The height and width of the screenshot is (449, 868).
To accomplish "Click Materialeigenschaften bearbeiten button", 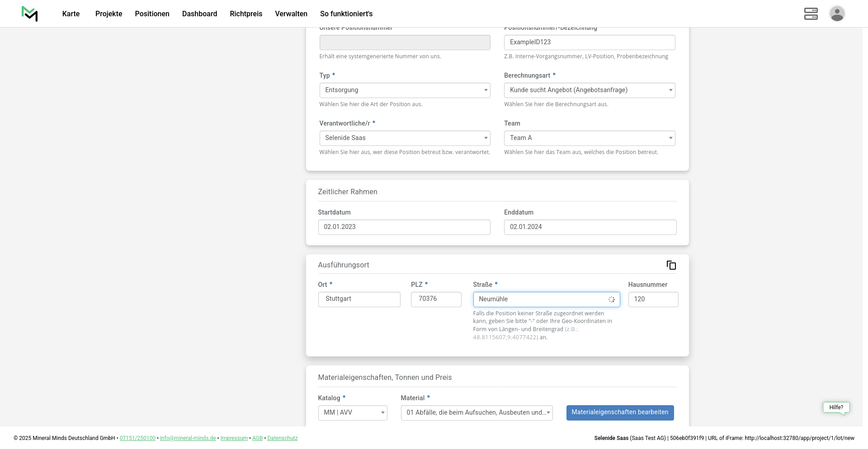I will [620, 412].
